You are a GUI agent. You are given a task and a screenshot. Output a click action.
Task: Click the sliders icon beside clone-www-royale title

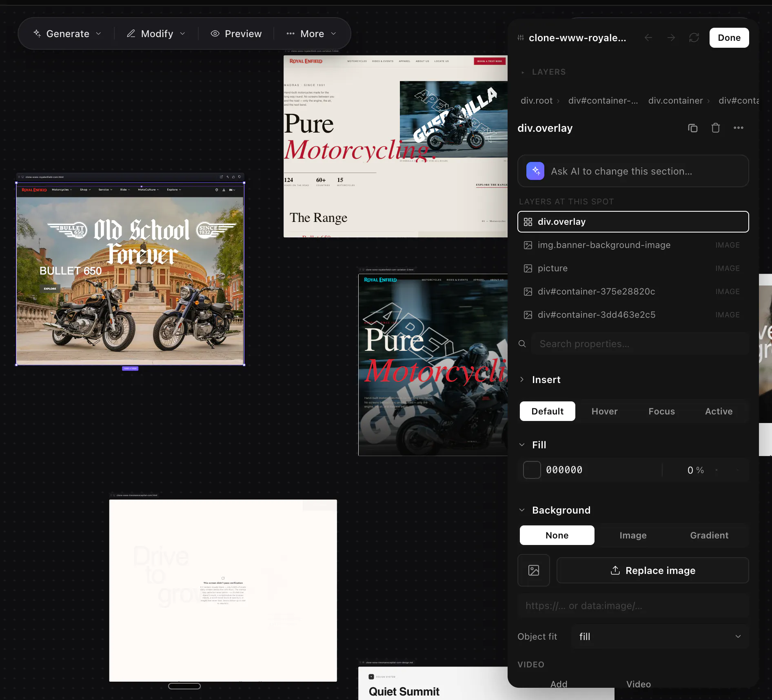click(x=521, y=38)
